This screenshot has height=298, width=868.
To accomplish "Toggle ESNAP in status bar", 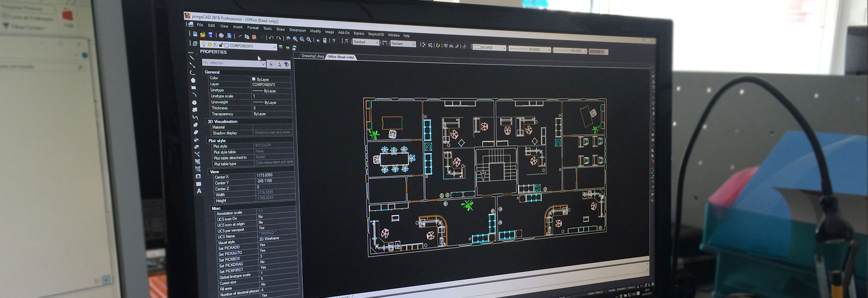I will [591, 293].
